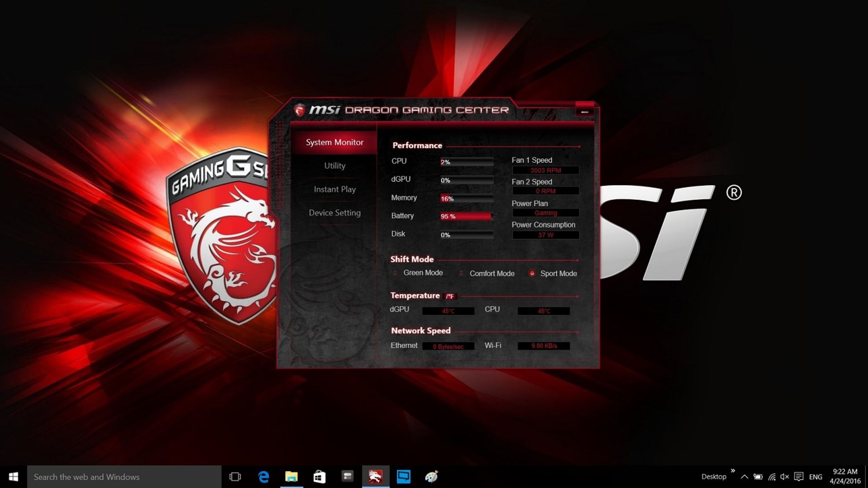Click the Search the web and Windows box
This screenshot has height=488, width=868.
point(124,477)
